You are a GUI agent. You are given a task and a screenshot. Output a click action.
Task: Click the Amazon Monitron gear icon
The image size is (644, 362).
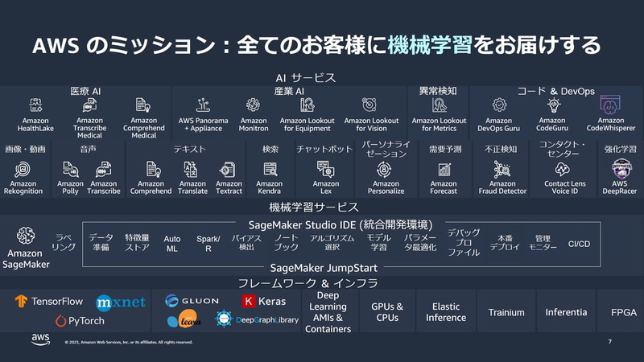pyautogui.click(x=253, y=105)
